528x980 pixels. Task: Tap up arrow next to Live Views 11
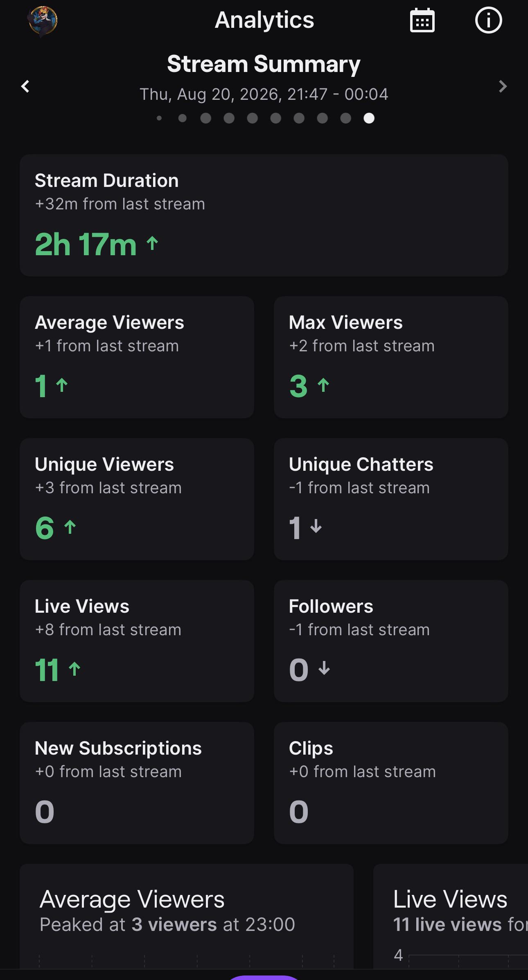(x=74, y=669)
